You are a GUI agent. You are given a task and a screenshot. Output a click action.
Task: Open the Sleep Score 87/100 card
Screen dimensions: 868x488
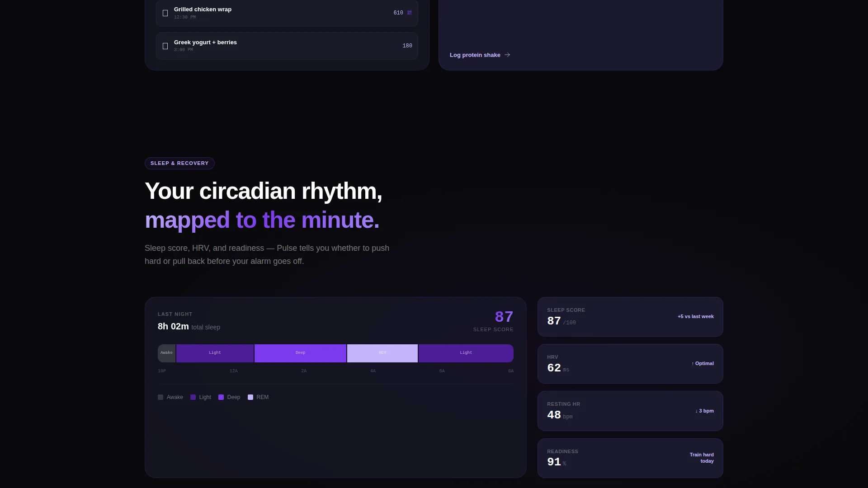tap(630, 317)
